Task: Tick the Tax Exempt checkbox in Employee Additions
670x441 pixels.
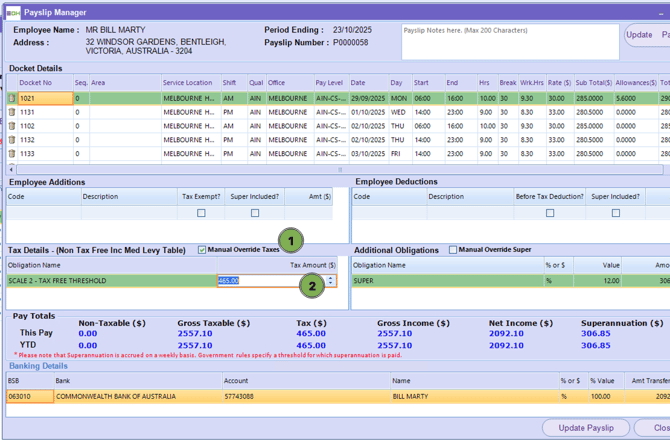Action: (x=201, y=213)
